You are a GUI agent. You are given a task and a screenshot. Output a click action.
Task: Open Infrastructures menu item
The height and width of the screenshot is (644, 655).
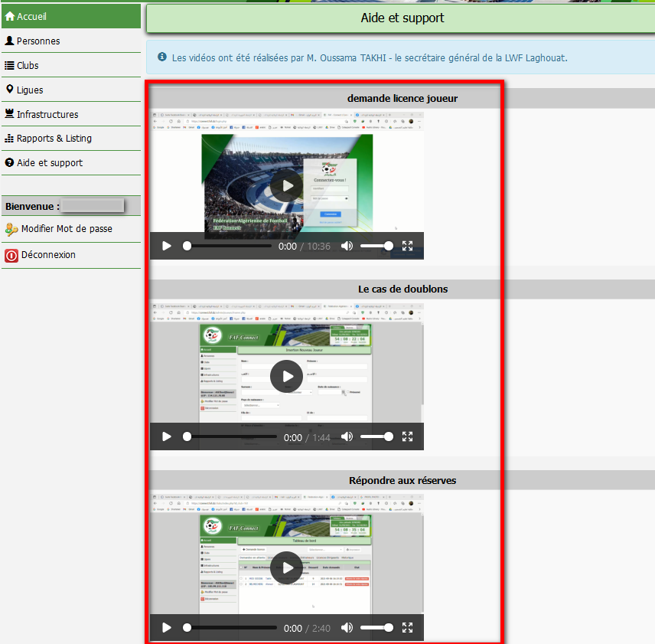pyautogui.click(x=47, y=114)
